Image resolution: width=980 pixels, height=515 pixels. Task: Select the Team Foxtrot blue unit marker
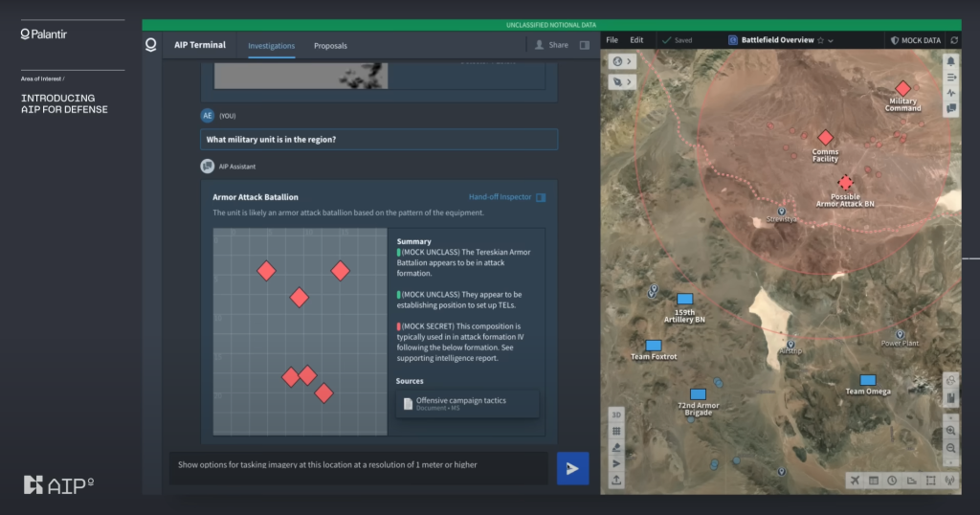tap(653, 345)
